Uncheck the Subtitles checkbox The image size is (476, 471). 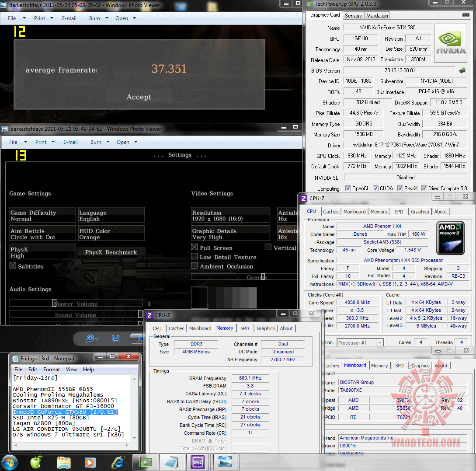[13, 266]
